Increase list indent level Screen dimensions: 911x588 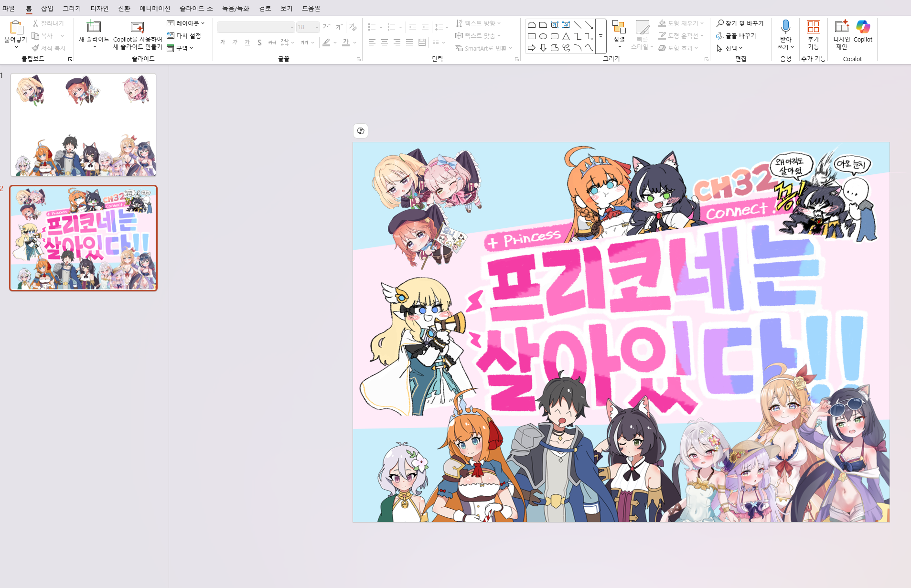[x=425, y=27]
